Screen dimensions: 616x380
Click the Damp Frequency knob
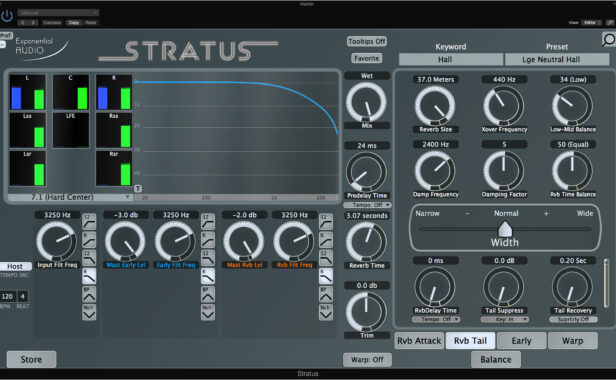coord(435,171)
